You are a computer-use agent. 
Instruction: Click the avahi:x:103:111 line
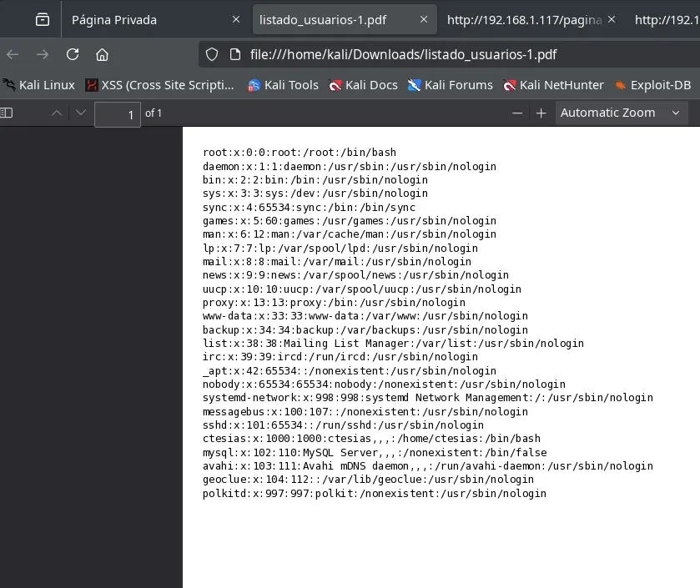coord(428,465)
